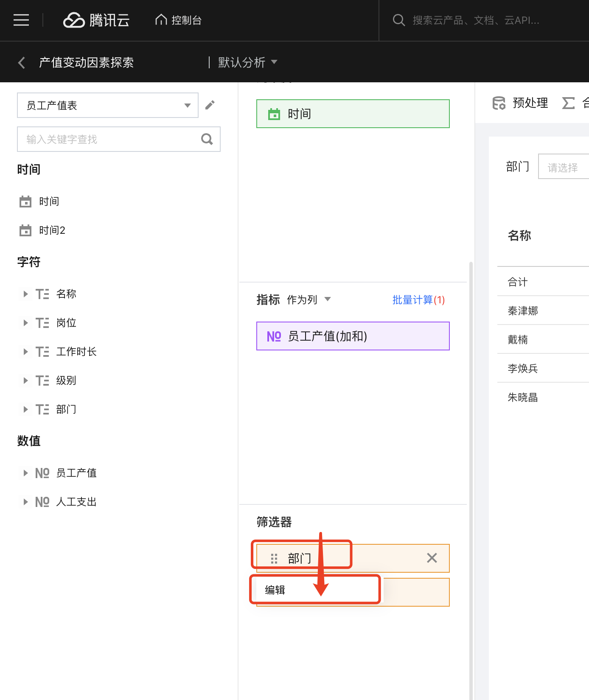Select the 时间2 field in the list
Image resolution: width=589 pixels, height=700 pixels.
(52, 230)
